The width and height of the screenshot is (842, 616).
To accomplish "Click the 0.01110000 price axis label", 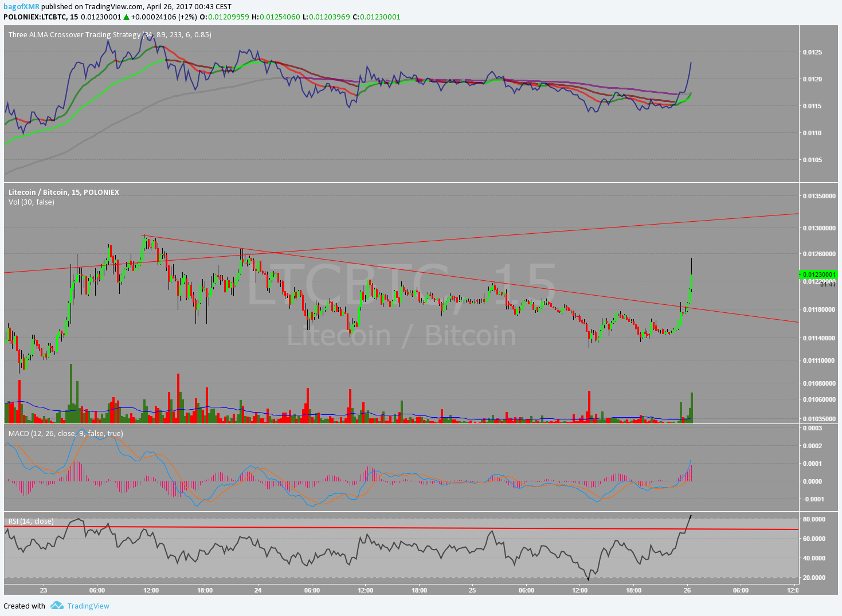I will tap(819, 360).
